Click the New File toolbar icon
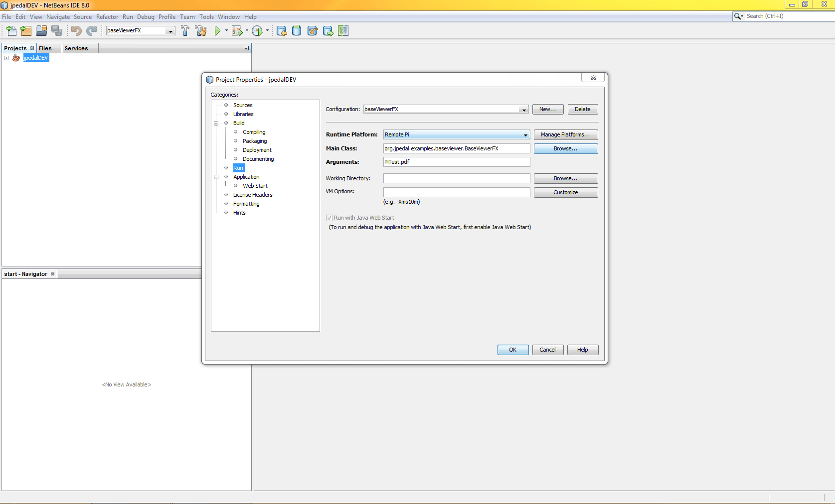Screen dimensions: 835x504 [11, 31]
